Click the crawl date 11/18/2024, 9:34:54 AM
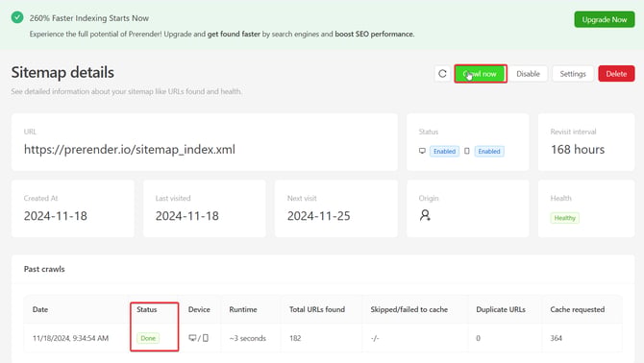Screen dimensions: 644x363 tap(70, 338)
